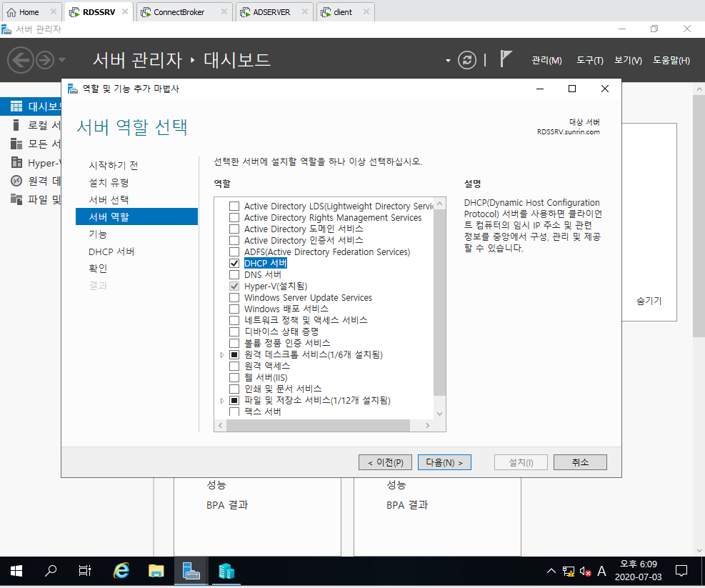Image resolution: width=705 pixels, height=588 pixels.
Task: Close the ConnectBroker tab
Action: tap(224, 11)
